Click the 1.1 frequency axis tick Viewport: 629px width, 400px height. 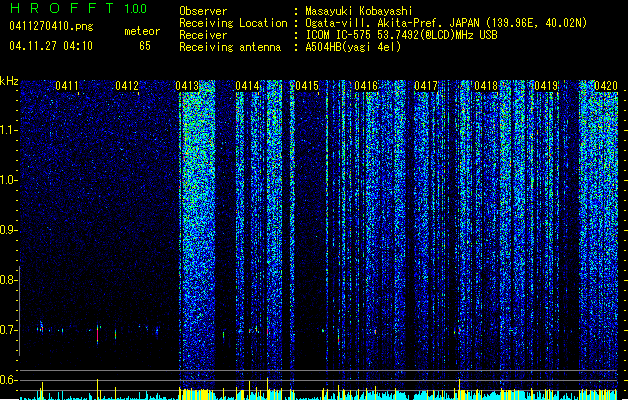tap(8, 130)
